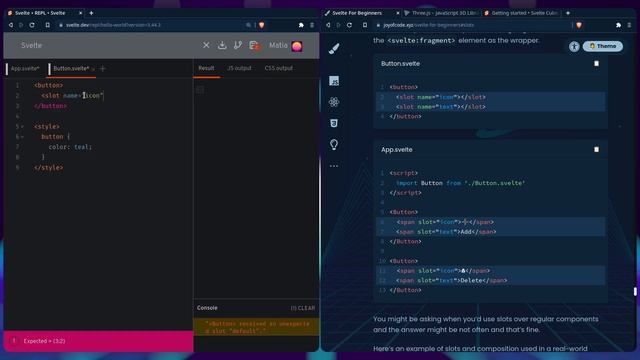Reload the joyofcode page
This screenshot has width=640, height=360.
349,25
